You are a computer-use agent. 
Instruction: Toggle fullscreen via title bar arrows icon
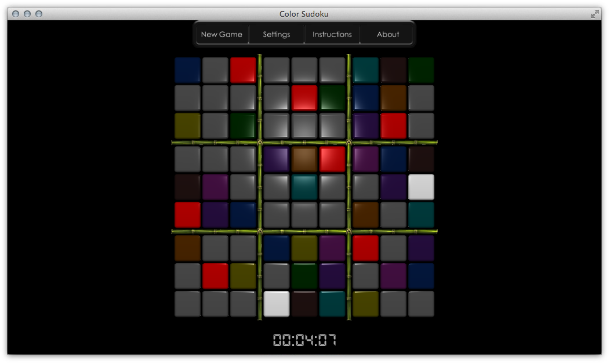[x=594, y=14]
